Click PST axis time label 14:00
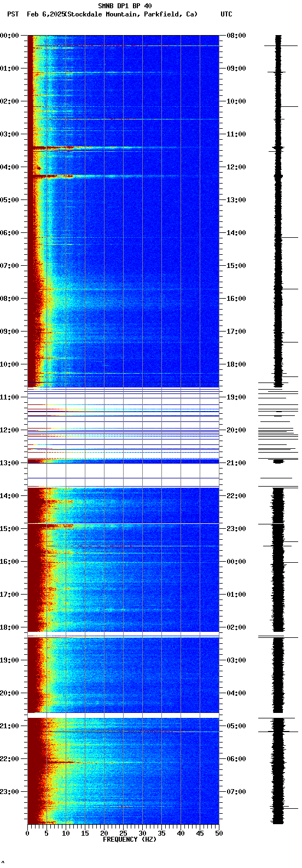Viewport: 302px width, 868px height. [x=10, y=496]
